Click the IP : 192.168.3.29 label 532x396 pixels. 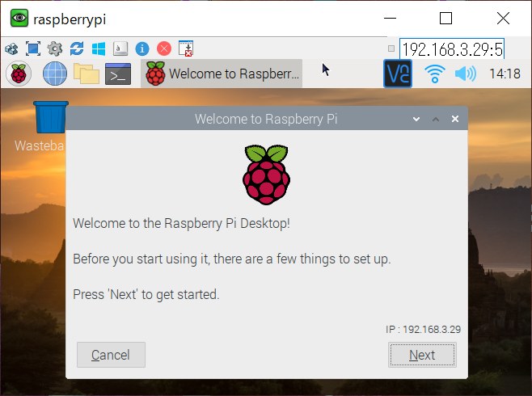(423, 329)
